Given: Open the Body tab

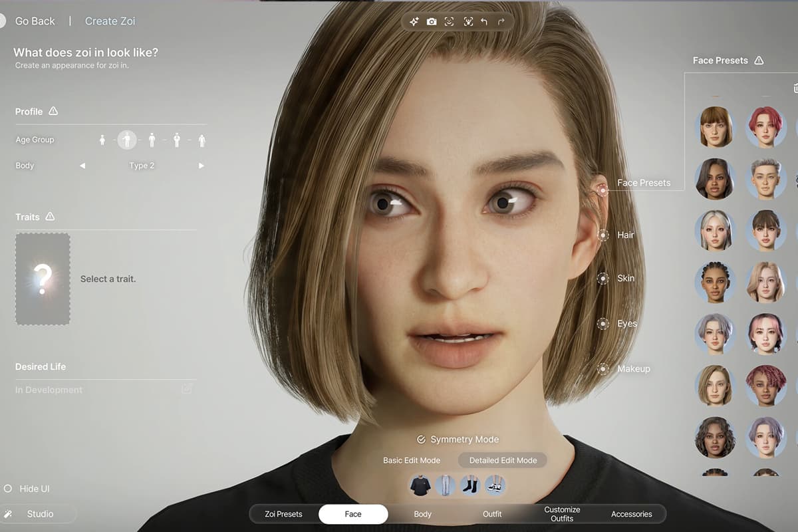Looking at the screenshot, I should coord(422,514).
